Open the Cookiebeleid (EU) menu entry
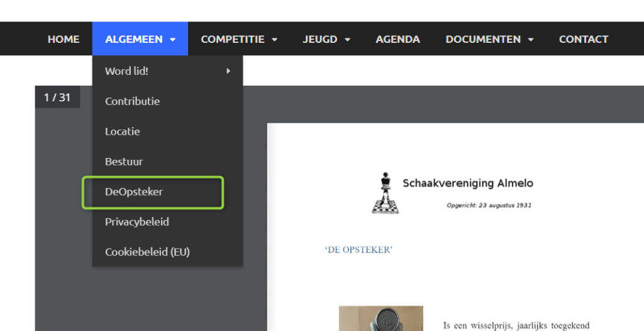 click(x=167, y=252)
